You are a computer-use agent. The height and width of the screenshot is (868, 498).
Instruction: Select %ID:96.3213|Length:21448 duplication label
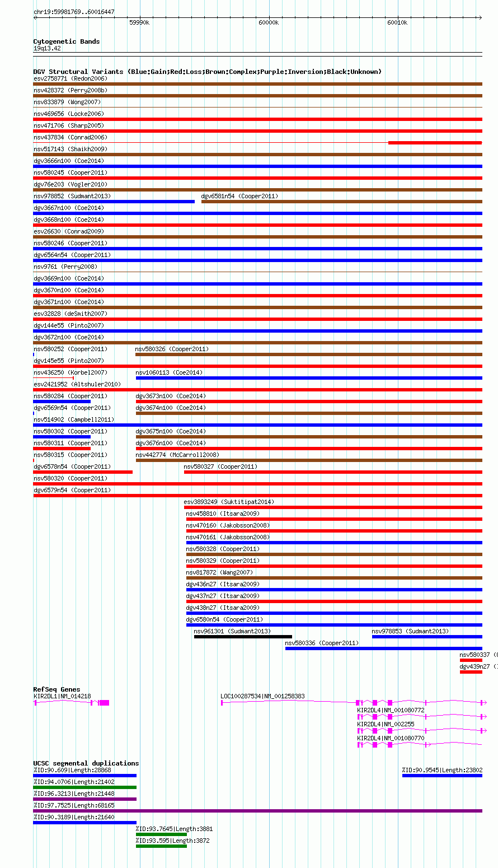[x=74, y=794]
